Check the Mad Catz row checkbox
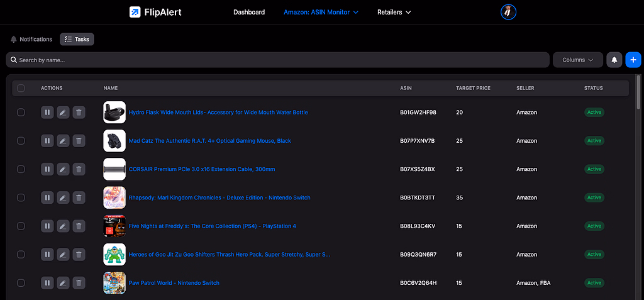Screen dimensions: 644x300 click(x=21, y=140)
